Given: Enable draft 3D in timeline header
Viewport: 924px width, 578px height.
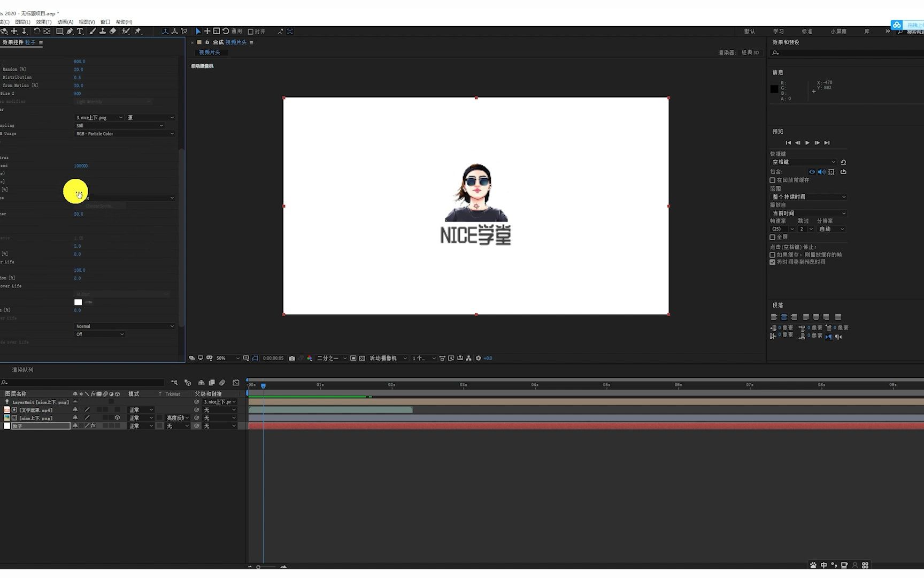Looking at the screenshot, I should 188,383.
